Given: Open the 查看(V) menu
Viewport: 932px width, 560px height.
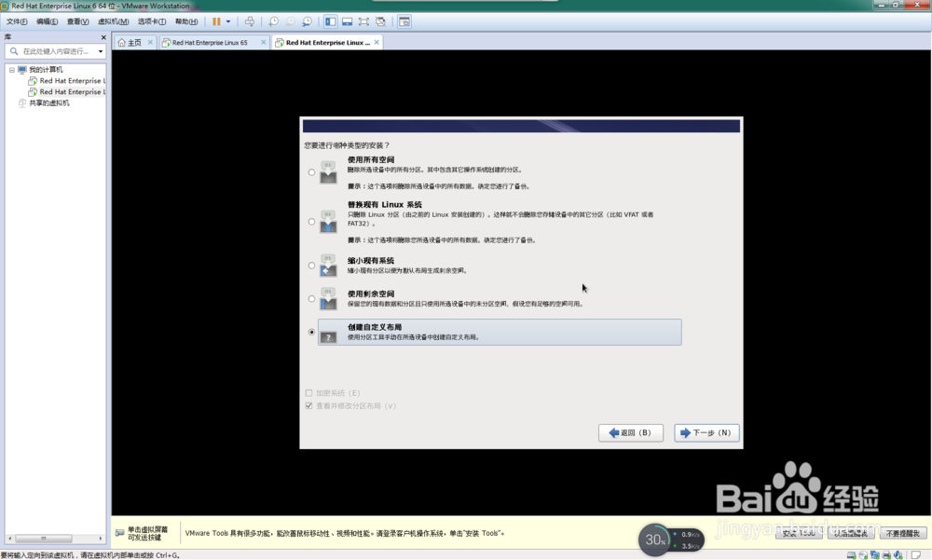Looking at the screenshot, I should pos(78,21).
